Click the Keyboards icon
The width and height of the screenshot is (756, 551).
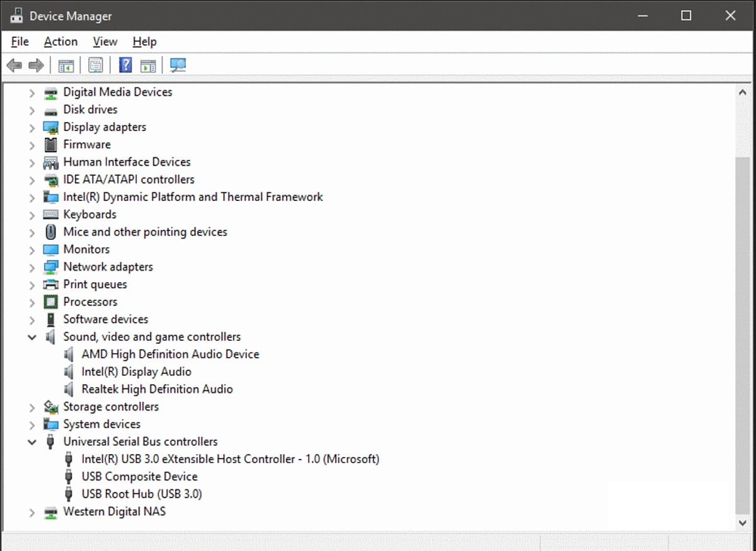click(50, 215)
